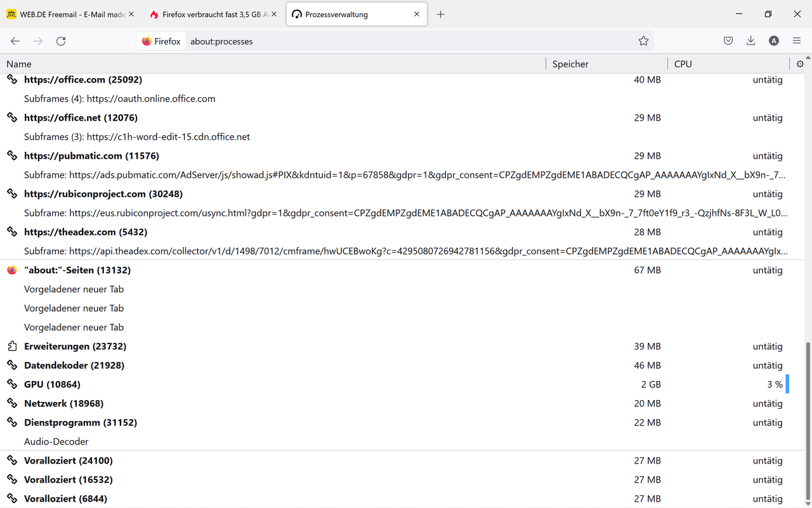This screenshot has height=508, width=812.
Task: Sort processes by Speicher column
Action: coord(606,63)
